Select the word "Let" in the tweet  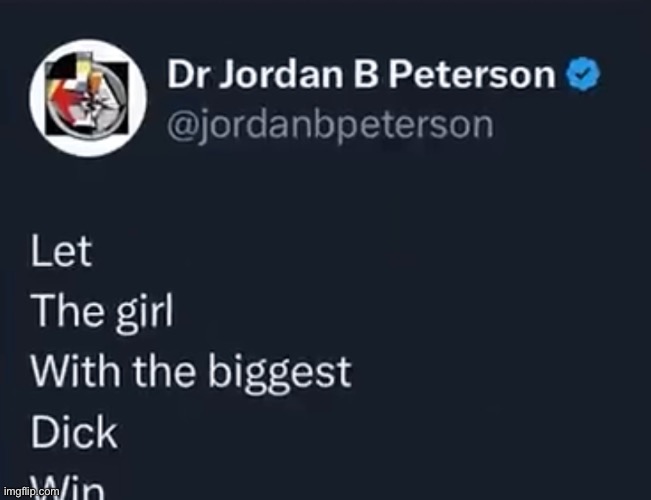click(x=61, y=251)
